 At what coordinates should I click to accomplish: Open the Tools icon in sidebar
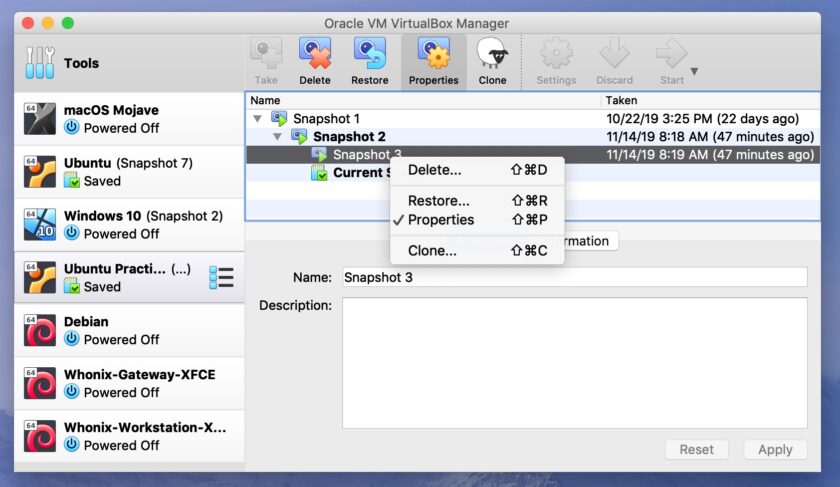tap(40, 63)
